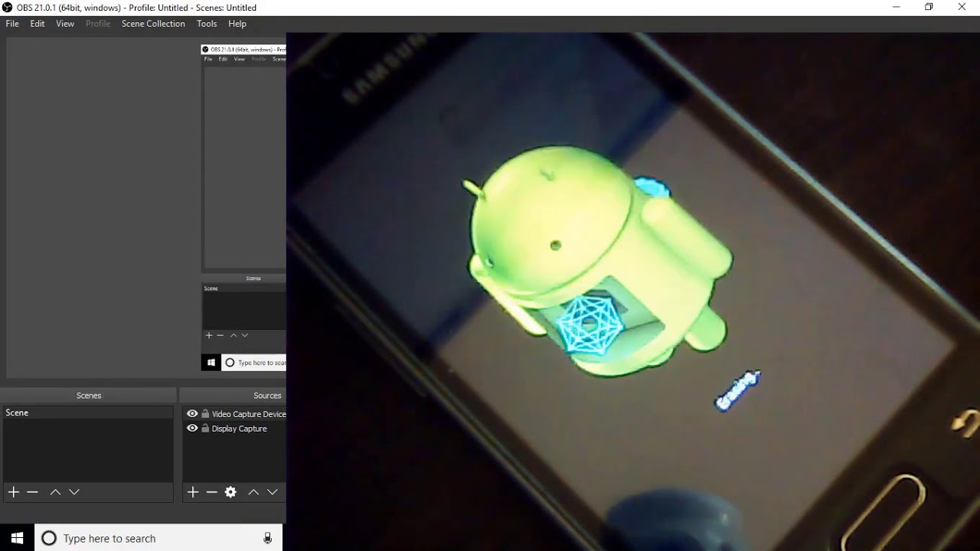
Task: Open the Tools menu
Action: [x=207, y=24]
